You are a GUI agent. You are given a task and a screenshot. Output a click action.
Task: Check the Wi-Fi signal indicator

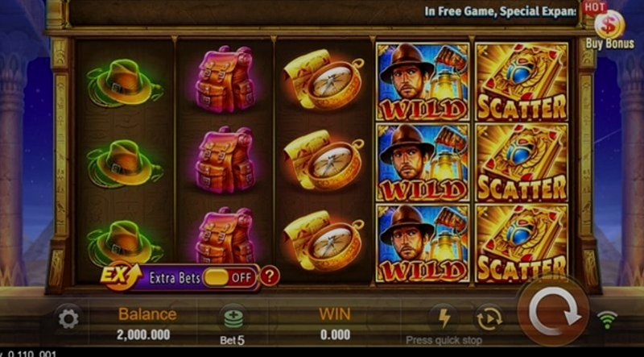point(607,320)
